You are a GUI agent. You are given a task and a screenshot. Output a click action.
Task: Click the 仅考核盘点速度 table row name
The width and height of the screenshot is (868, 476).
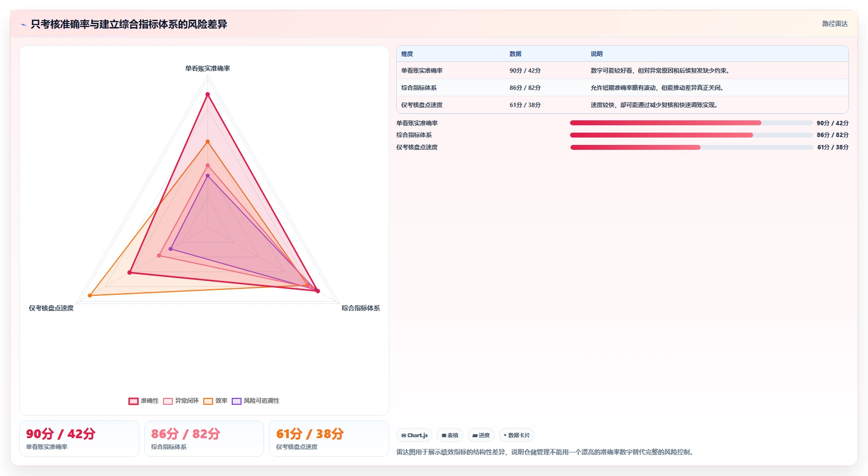pos(422,105)
